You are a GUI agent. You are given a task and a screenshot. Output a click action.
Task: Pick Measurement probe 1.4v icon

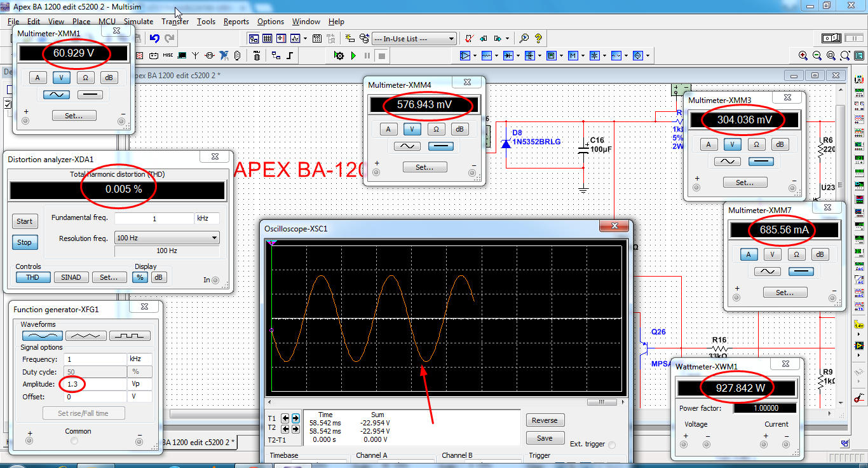pyautogui.click(x=859, y=326)
